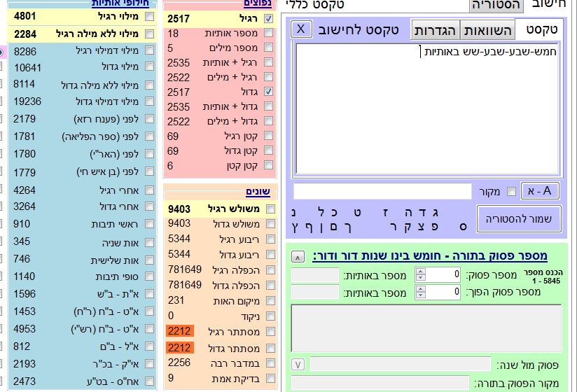Enable the מספר אותיות checkbox
Viewport: 577px width, 392px height.
point(269,34)
